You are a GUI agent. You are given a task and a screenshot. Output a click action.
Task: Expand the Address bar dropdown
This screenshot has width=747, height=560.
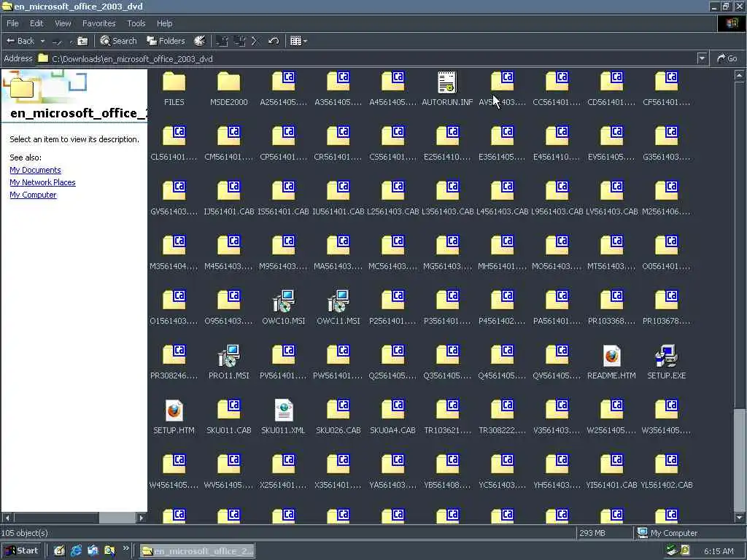[702, 58]
